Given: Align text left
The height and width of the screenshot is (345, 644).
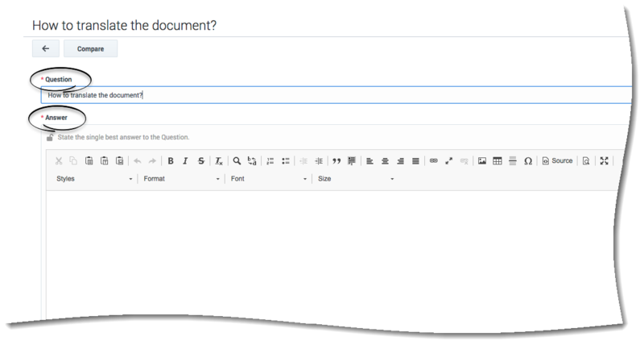Looking at the screenshot, I should [x=369, y=160].
